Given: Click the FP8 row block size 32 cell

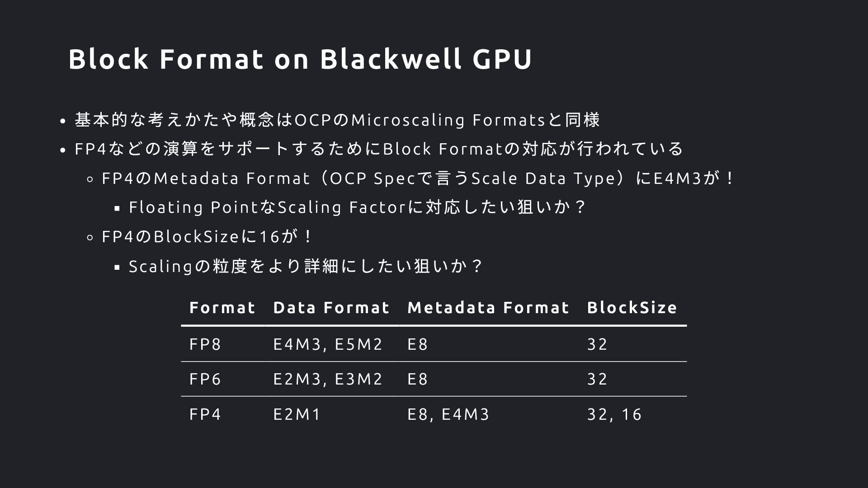Looking at the screenshot, I should [597, 344].
